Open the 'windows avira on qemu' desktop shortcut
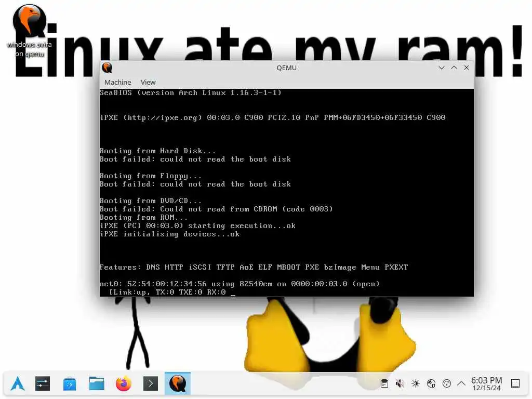Image resolution: width=532 pixels, height=399 pixels. pyautogui.click(x=29, y=31)
